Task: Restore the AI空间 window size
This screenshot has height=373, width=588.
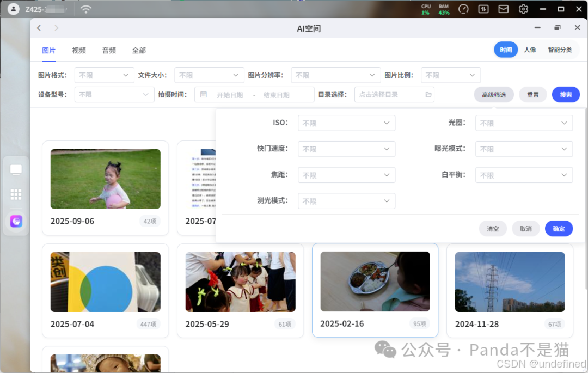Action: (558, 28)
